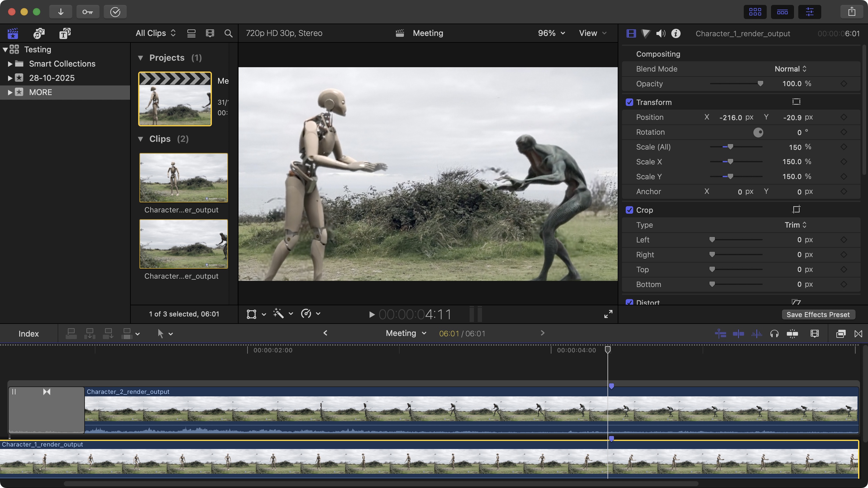The width and height of the screenshot is (868, 488).
Task: Click the Opacity slider handle
Action: tap(760, 84)
